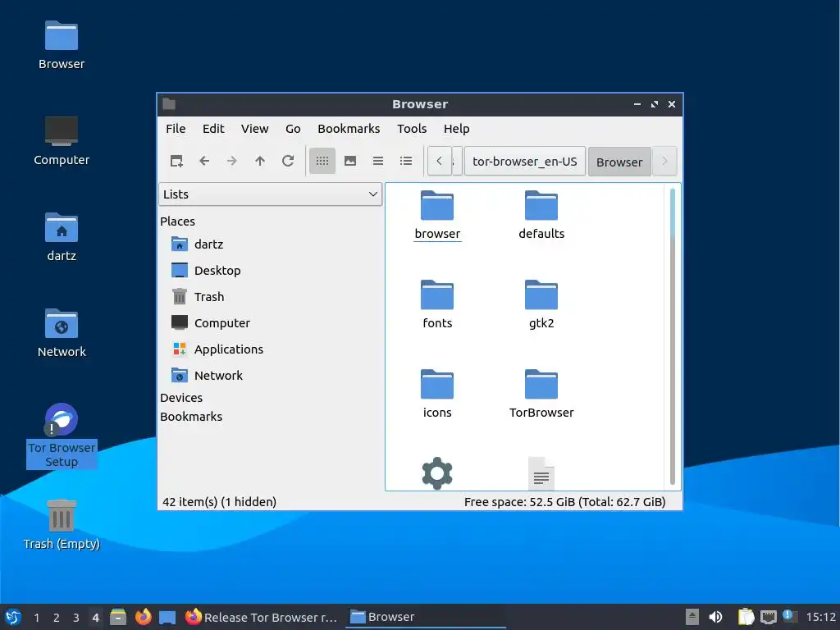Open a new tab in the file manager

[x=176, y=161]
